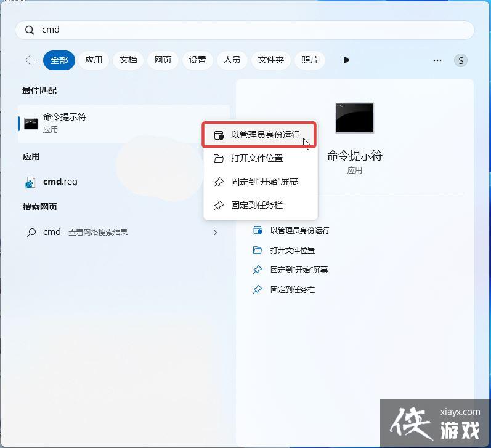Click the small 命令提示符 app icon

tap(31, 123)
